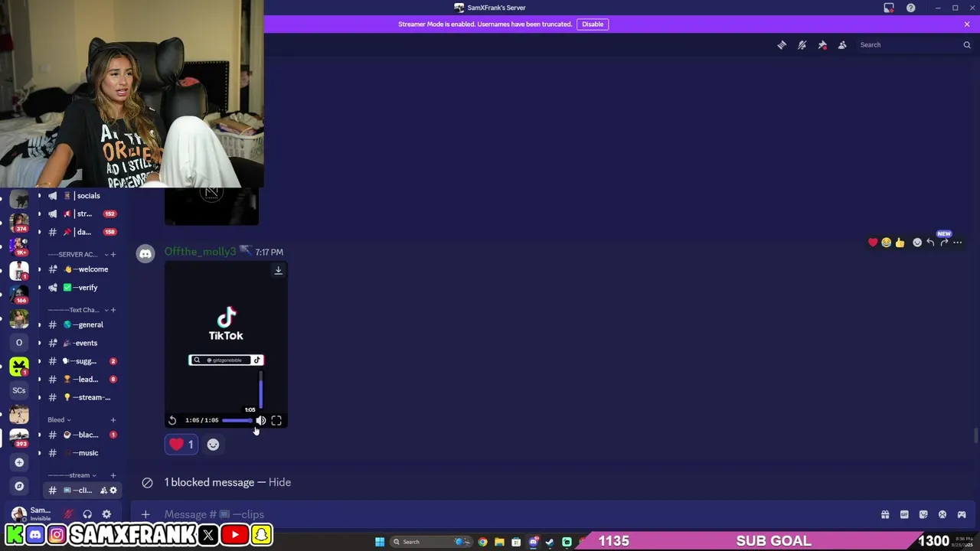This screenshot has height=551, width=980.
Task: Open the socials channel
Action: tap(82, 196)
